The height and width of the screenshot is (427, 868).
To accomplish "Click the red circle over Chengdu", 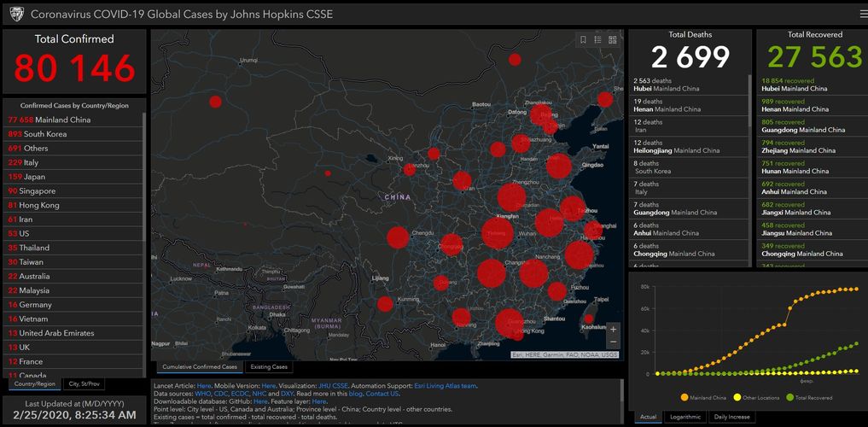I will pyautogui.click(x=398, y=237).
